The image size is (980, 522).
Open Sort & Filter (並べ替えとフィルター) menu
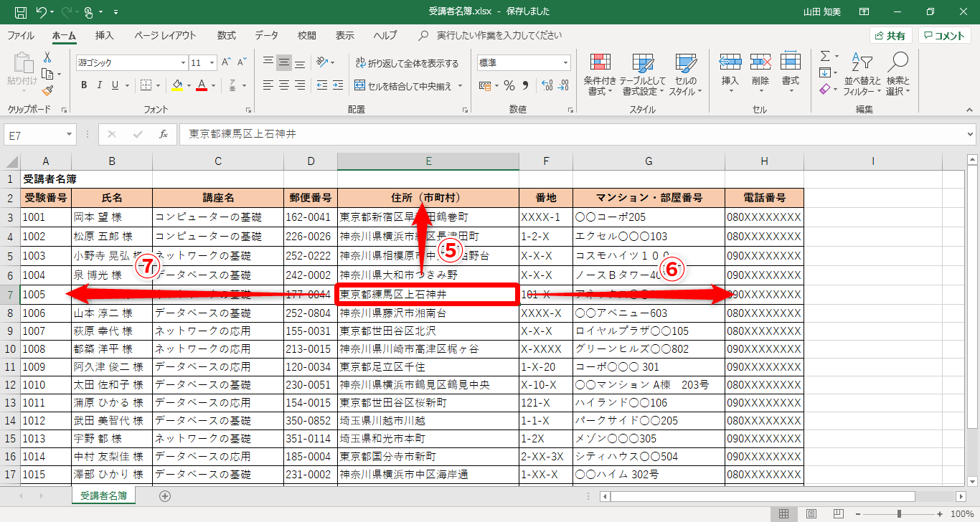coord(862,75)
